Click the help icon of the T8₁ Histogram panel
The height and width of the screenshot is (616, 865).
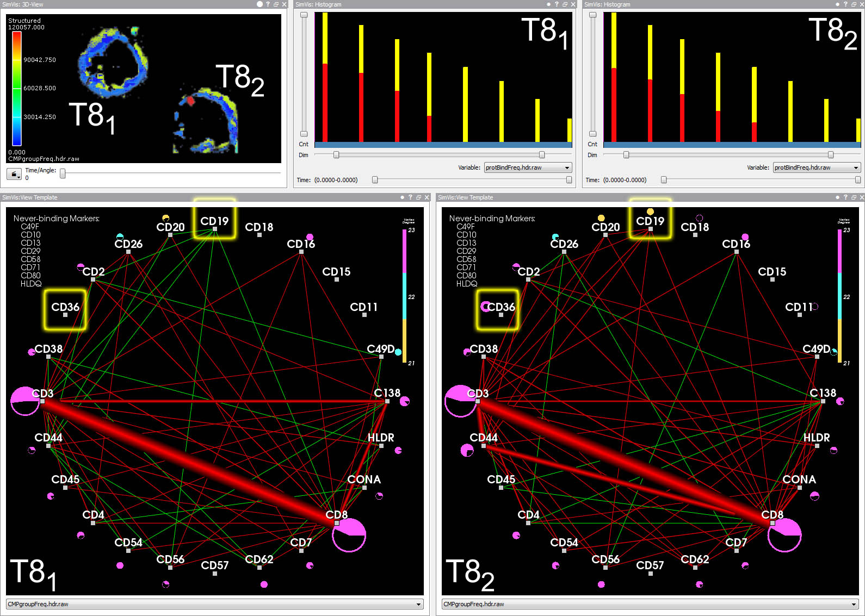click(x=557, y=4)
